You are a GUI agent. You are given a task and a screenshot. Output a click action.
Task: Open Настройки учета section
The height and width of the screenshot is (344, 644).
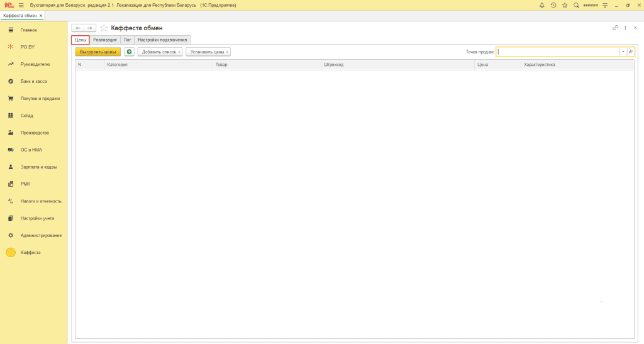tap(34, 218)
